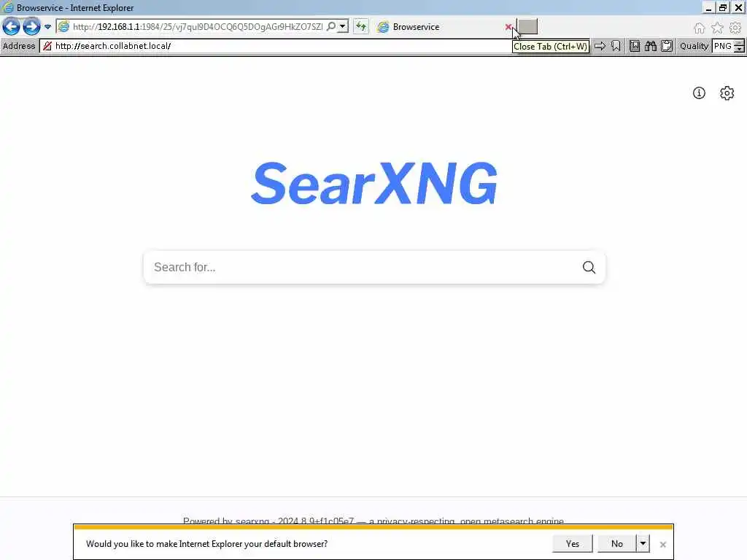Open the SearXNG About info icon

[699, 93]
